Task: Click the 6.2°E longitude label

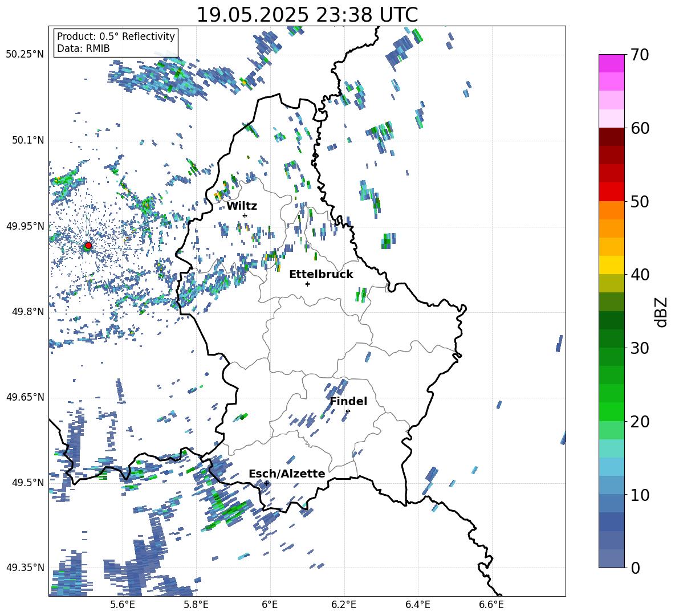Action: tap(344, 605)
